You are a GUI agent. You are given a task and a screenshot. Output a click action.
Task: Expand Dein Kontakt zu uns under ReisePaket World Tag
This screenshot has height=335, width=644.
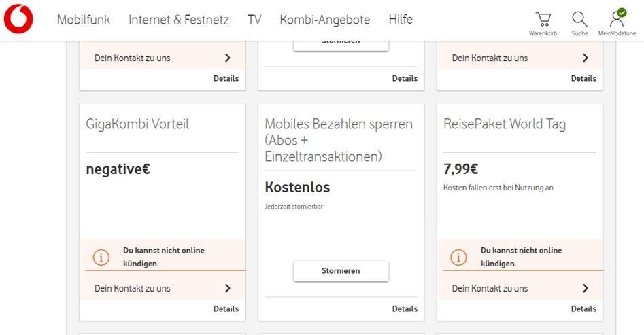[x=586, y=289]
